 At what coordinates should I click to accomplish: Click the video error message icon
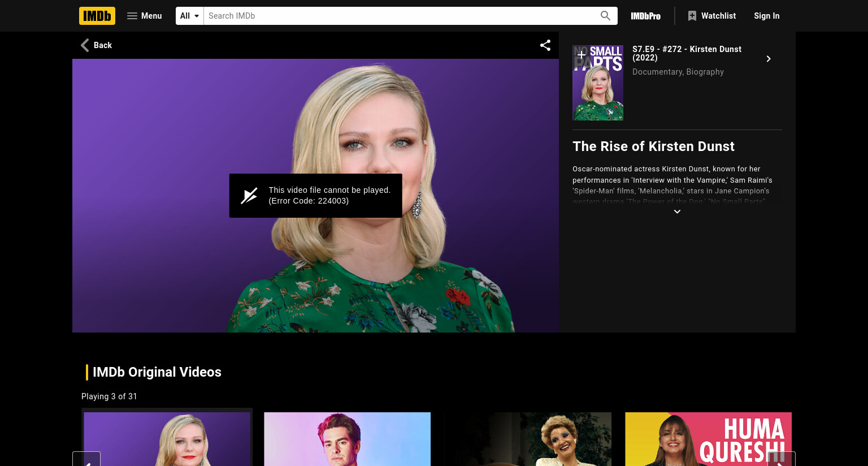coord(249,196)
